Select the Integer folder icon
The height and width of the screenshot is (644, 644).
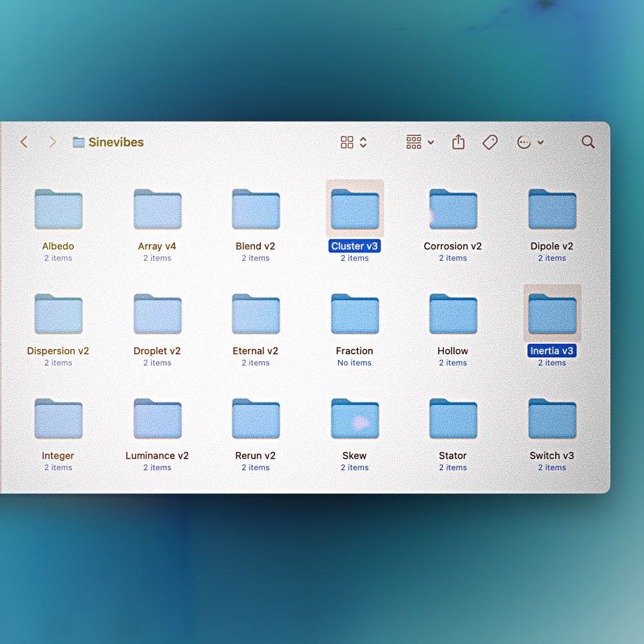[59, 419]
